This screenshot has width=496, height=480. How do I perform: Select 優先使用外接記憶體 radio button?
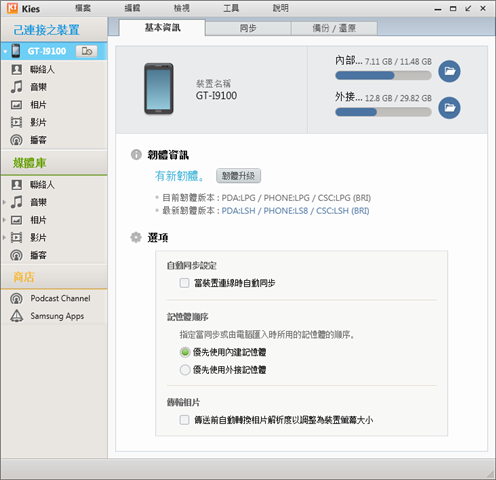coord(185,370)
